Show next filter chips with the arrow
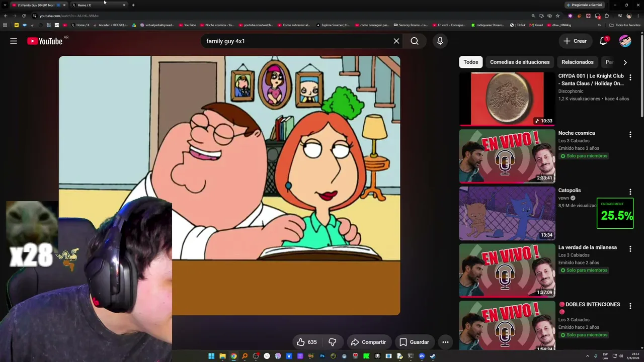This screenshot has width=644, height=362. click(x=625, y=62)
